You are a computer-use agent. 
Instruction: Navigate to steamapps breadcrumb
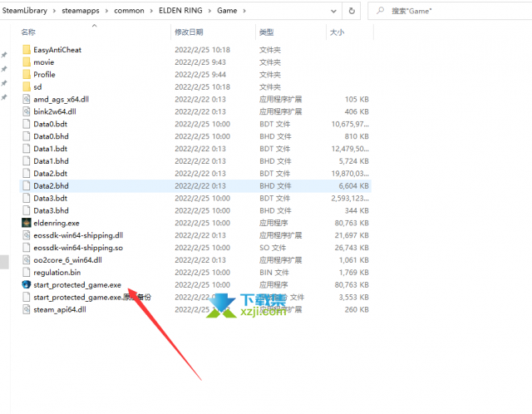(x=81, y=11)
